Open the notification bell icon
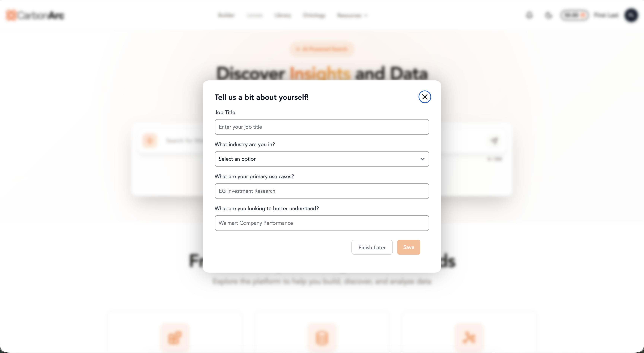This screenshot has height=353, width=644. click(529, 15)
